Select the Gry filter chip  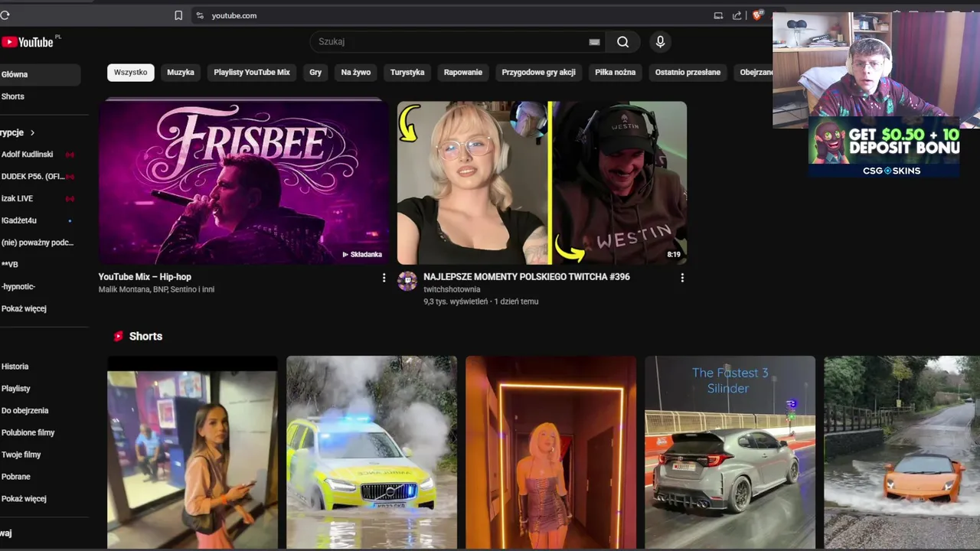315,73
